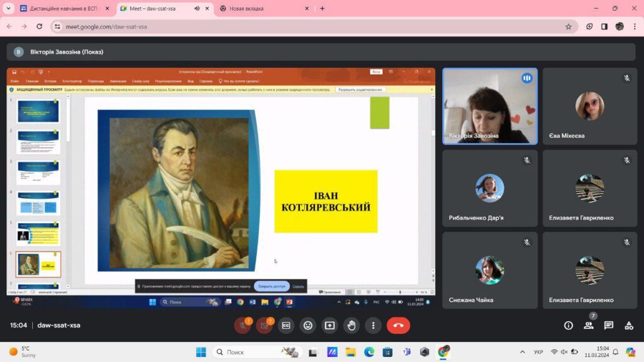Screen dimensions: 644x362
Task: Open Слайд-шоу tab in shared PowerPoint
Action: pos(140,81)
